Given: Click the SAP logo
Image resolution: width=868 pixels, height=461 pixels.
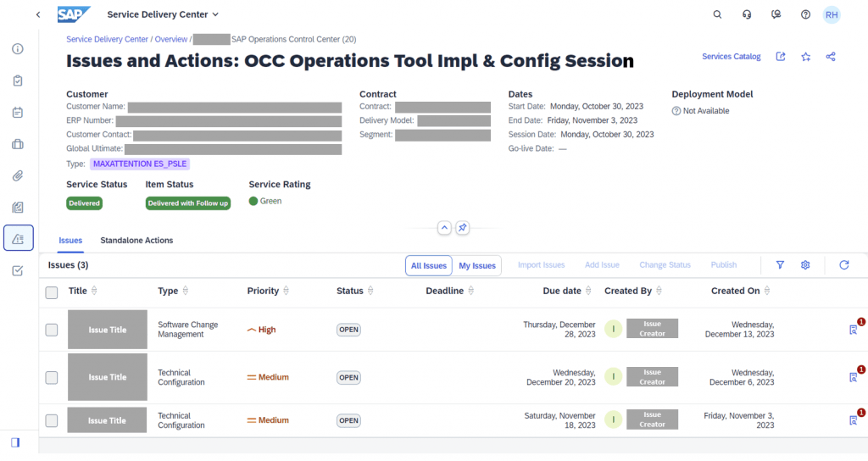Looking at the screenshot, I should (74, 14).
